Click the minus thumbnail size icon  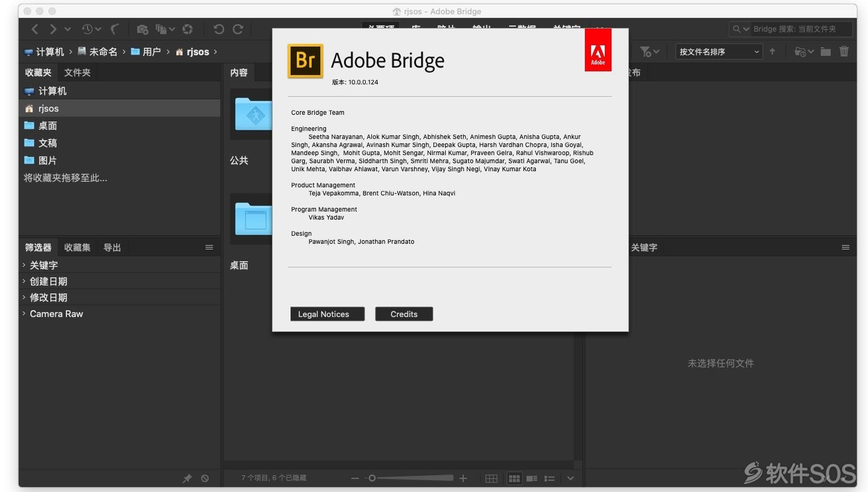coord(355,478)
